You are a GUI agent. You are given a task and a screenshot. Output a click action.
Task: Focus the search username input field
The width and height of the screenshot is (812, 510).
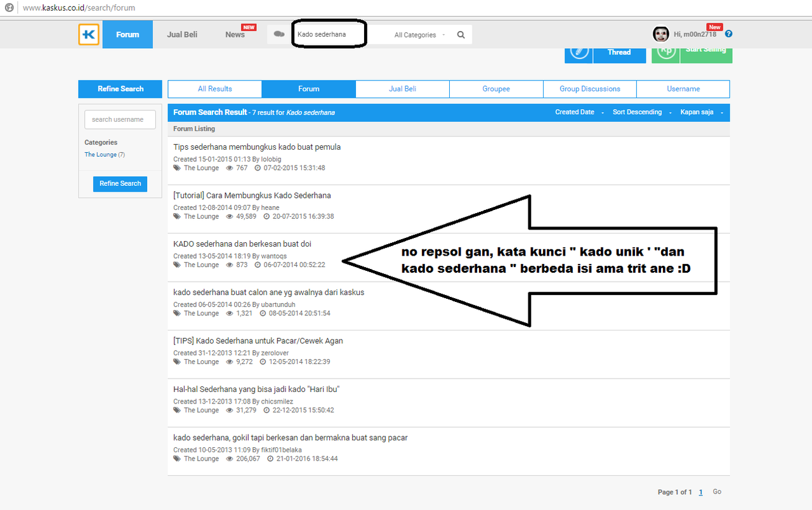pos(120,119)
